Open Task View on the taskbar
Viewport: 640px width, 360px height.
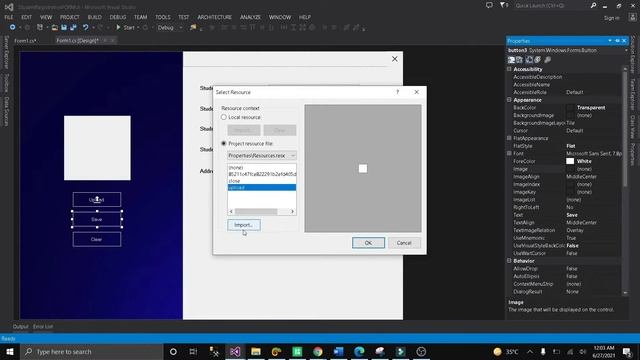pos(193,351)
